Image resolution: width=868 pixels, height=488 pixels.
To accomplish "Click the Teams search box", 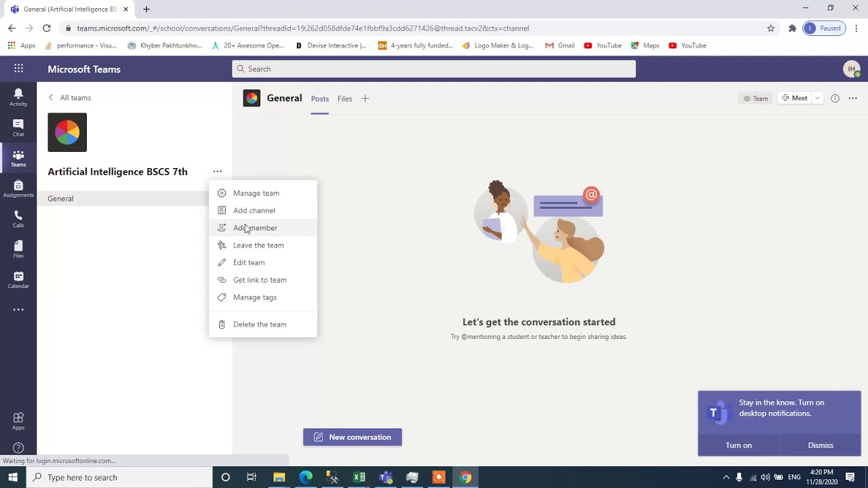I will (x=434, y=69).
